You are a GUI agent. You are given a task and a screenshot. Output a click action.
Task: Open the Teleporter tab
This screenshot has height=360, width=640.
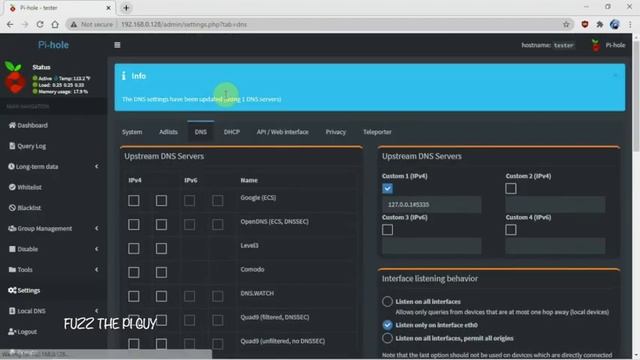point(377,132)
